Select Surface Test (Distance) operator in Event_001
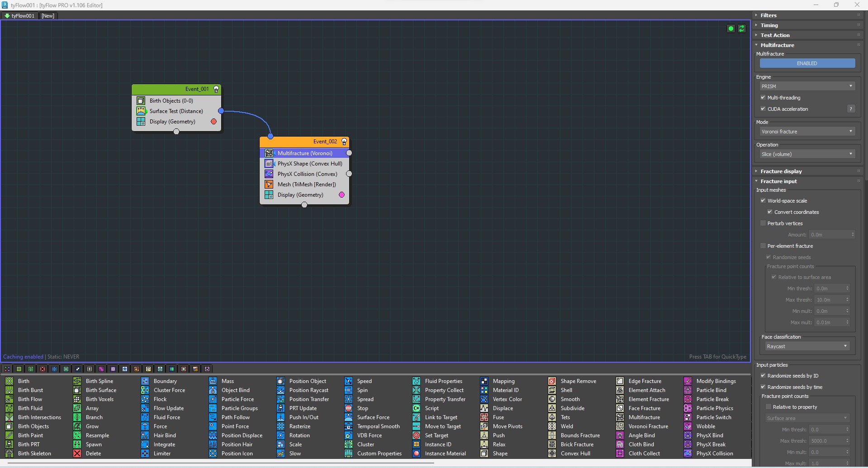The width and height of the screenshot is (868, 468). click(x=176, y=111)
